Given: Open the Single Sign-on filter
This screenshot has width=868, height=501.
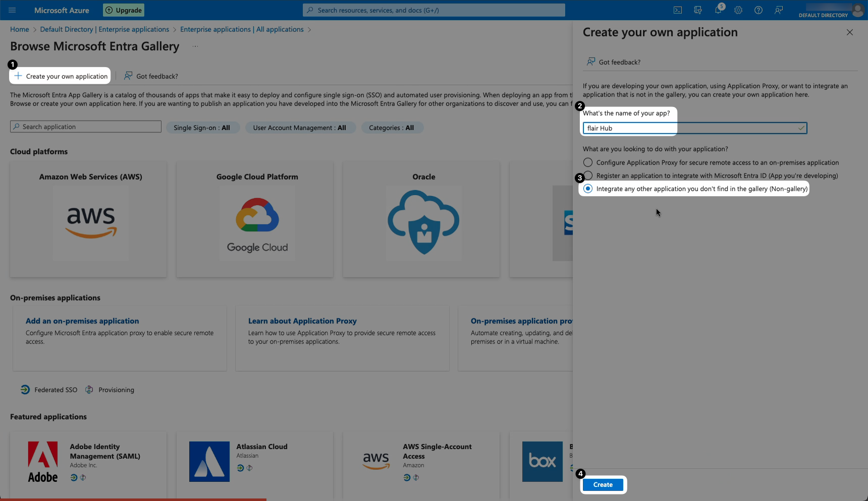Looking at the screenshot, I should pos(201,128).
